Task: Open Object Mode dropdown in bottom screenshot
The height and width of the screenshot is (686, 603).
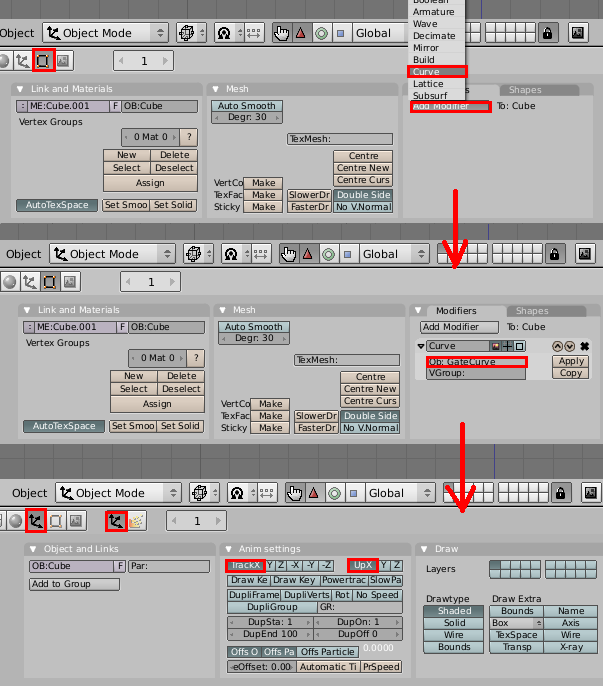Action: (x=118, y=493)
